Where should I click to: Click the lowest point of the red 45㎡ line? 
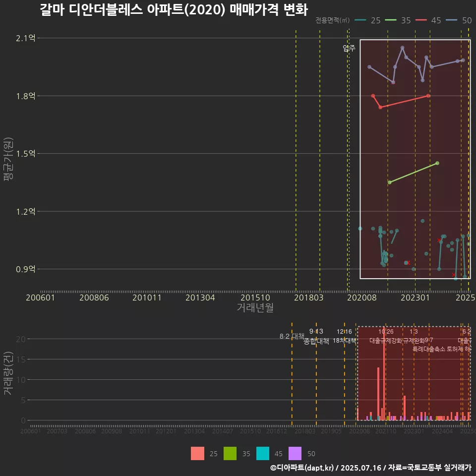pos(380,107)
